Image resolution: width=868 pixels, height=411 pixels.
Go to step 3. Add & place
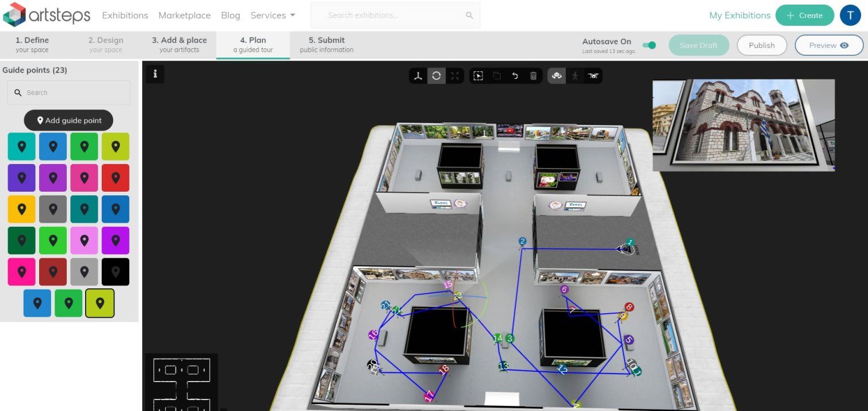179,44
